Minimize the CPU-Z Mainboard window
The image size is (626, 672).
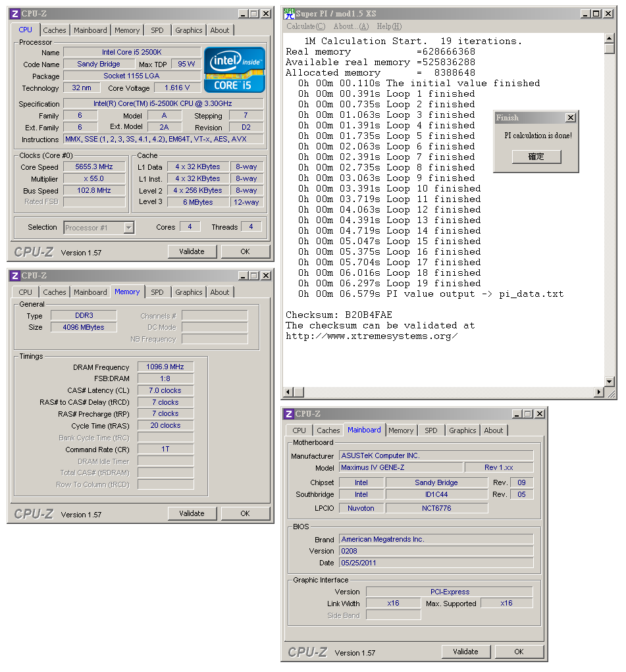point(517,414)
